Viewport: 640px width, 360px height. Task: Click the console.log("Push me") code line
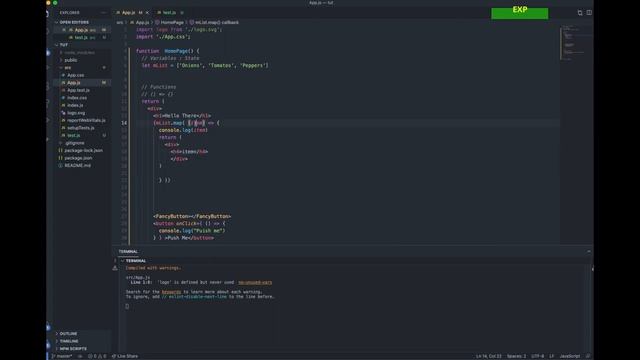[x=192, y=231]
